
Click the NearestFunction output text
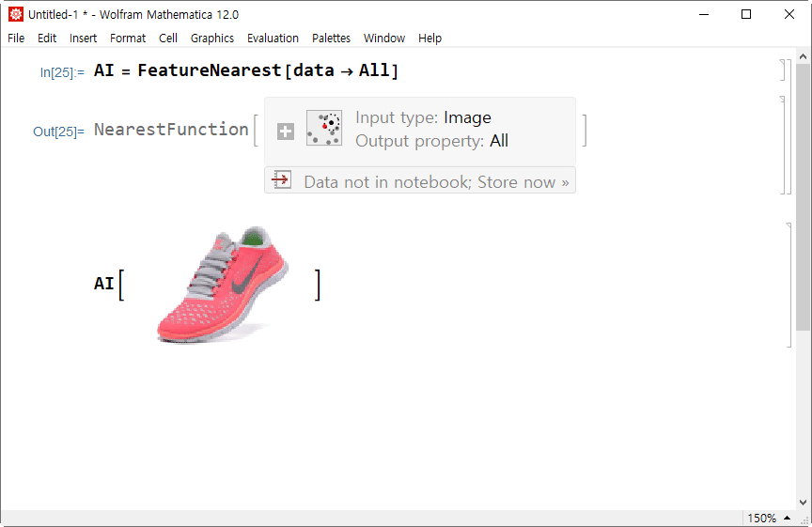click(x=171, y=130)
